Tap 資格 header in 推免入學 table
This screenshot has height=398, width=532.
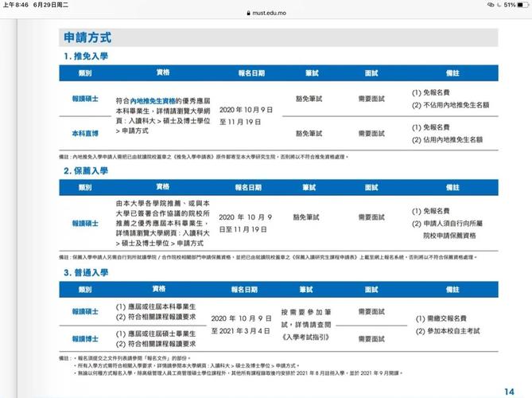(x=163, y=72)
